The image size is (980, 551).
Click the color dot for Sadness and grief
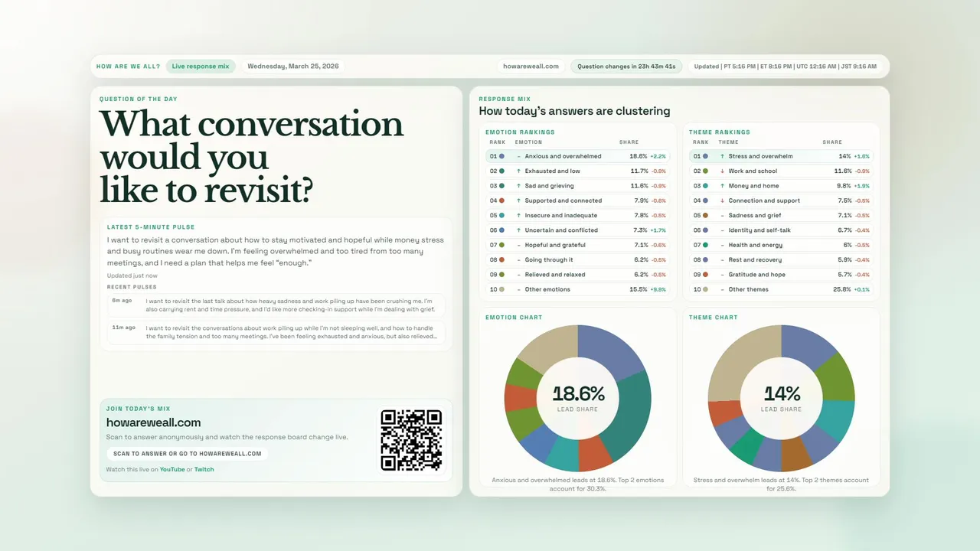click(x=705, y=215)
